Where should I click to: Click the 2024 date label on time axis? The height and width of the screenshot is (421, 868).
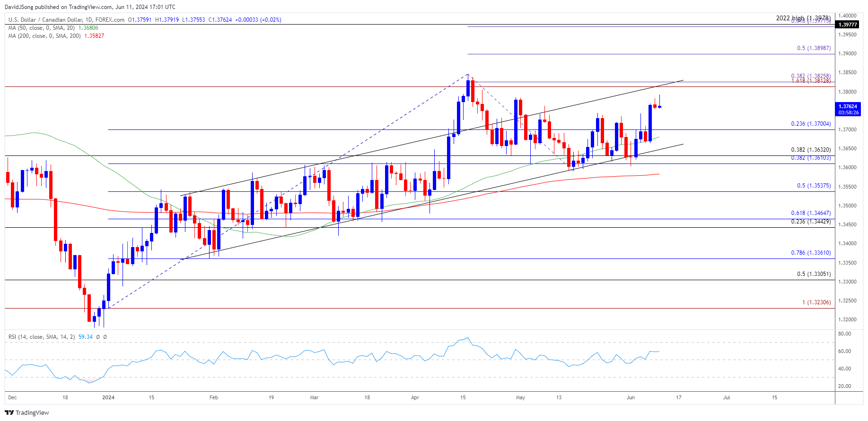pos(108,397)
